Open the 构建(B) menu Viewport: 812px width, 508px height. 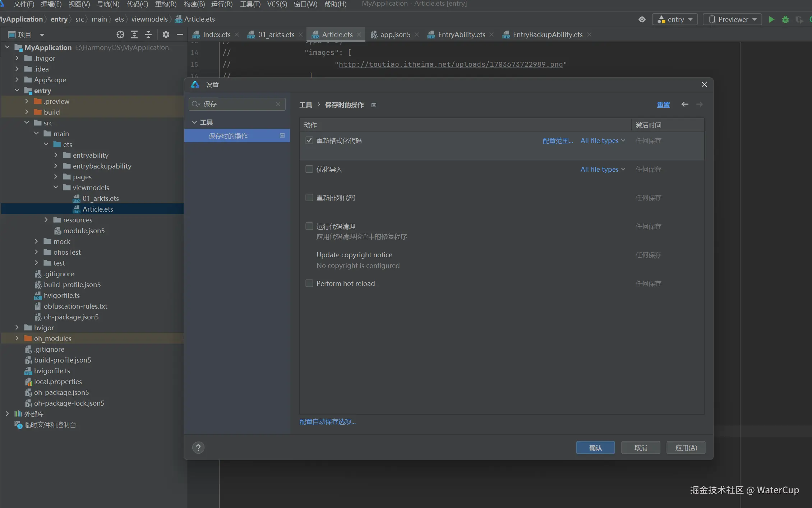(194, 4)
